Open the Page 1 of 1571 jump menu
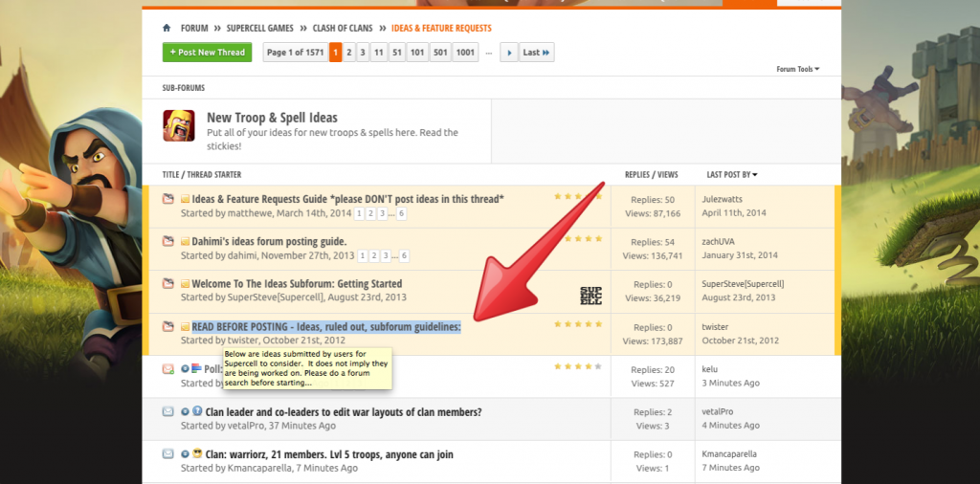Image resolution: width=980 pixels, height=484 pixels. 295,53
